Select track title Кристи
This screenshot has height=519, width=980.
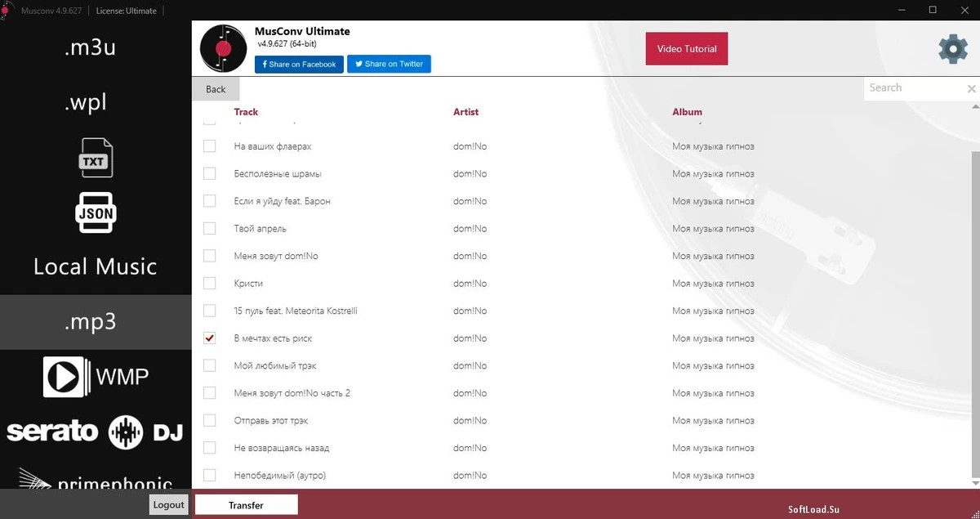click(x=248, y=284)
